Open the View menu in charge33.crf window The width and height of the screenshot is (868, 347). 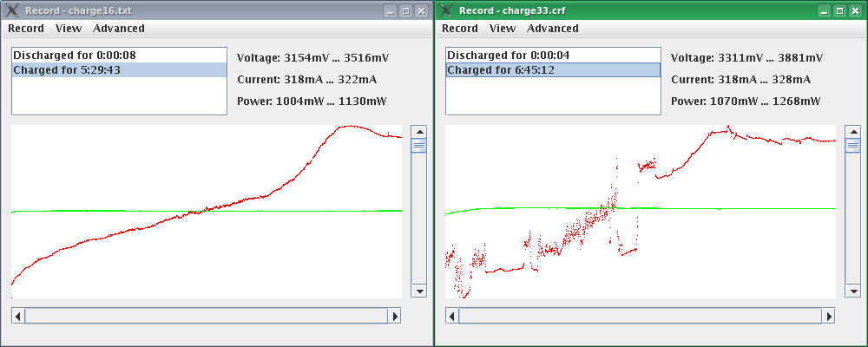click(x=503, y=28)
